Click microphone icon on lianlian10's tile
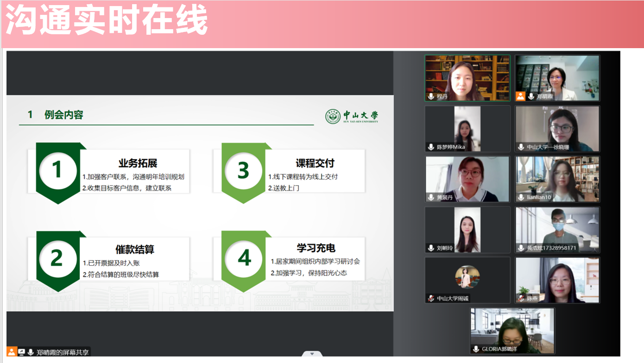The image size is (644, 363). click(521, 198)
